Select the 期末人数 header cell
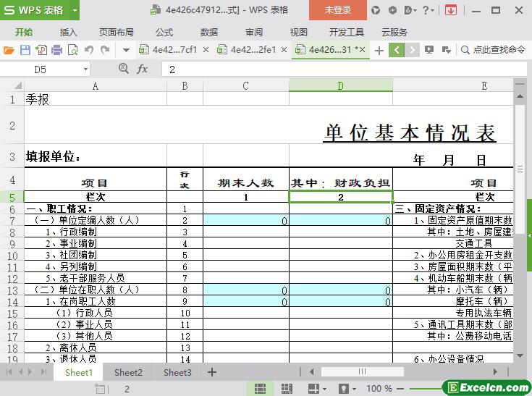Image resolution: width=532 pixels, height=396 pixels. pyautogui.click(x=246, y=180)
